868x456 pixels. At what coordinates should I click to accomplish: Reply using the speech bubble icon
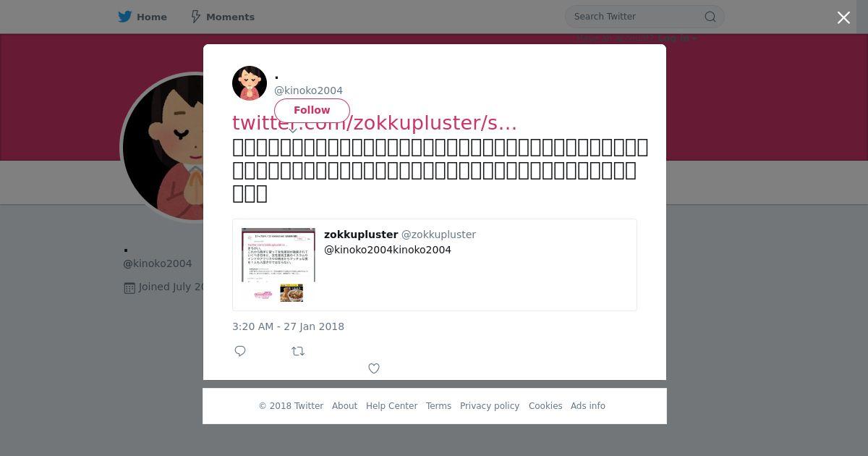pos(240,351)
